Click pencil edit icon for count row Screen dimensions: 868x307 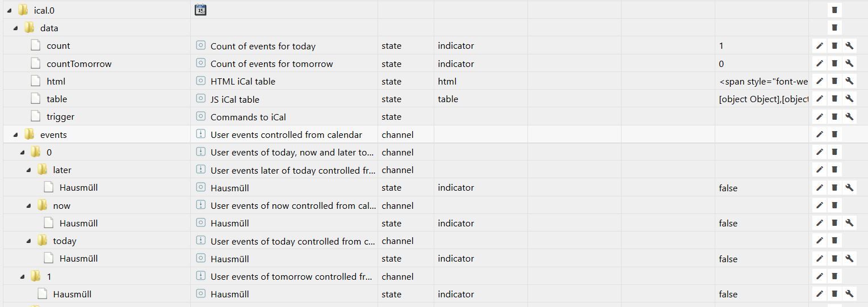pyautogui.click(x=819, y=46)
